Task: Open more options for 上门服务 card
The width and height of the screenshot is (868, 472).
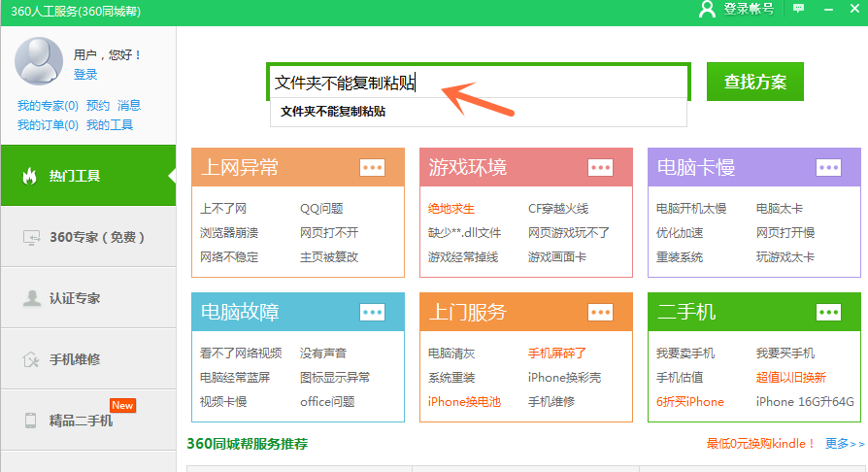Action: 600,313
